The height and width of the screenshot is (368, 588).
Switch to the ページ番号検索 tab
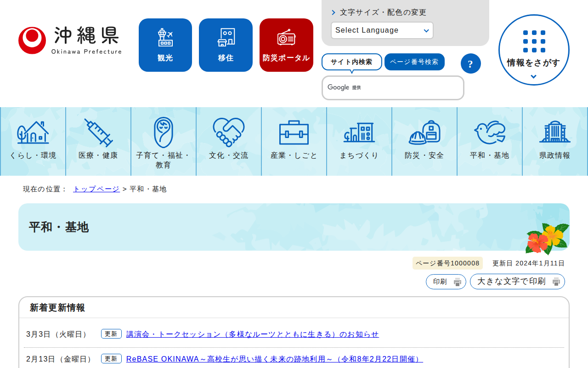coord(414,62)
